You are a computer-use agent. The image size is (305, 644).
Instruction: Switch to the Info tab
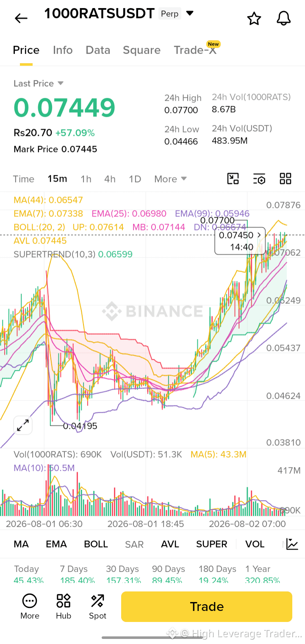[63, 50]
